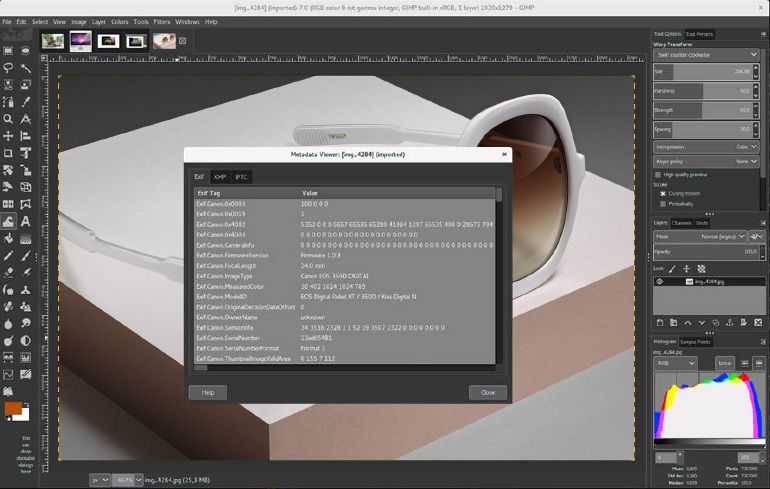The width and height of the screenshot is (770, 489).
Task: Open the px unit dropdown in status bar
Action: click(x=99, y=480)
